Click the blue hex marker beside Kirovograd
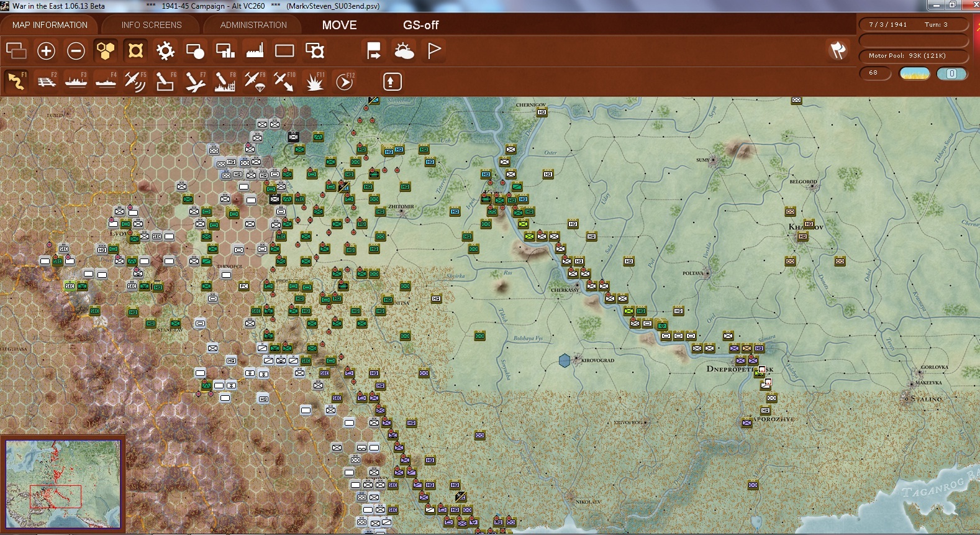980x535 pixels. point(565,360)
